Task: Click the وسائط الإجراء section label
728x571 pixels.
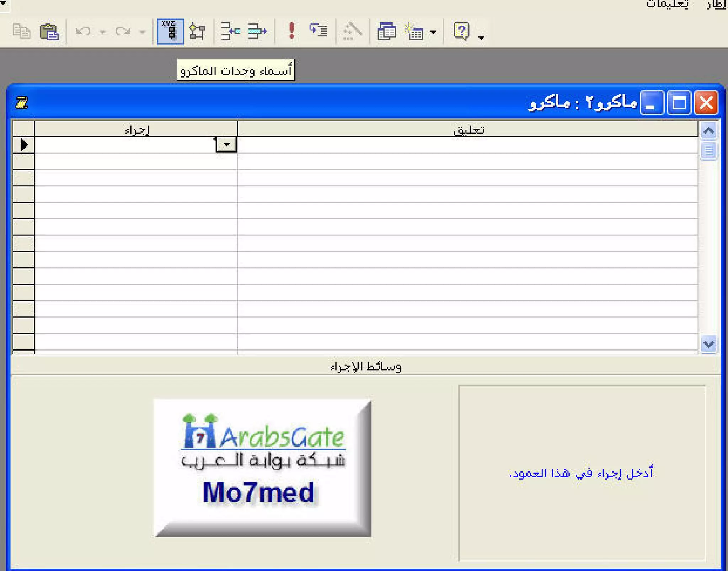Action: click(365, 367)
